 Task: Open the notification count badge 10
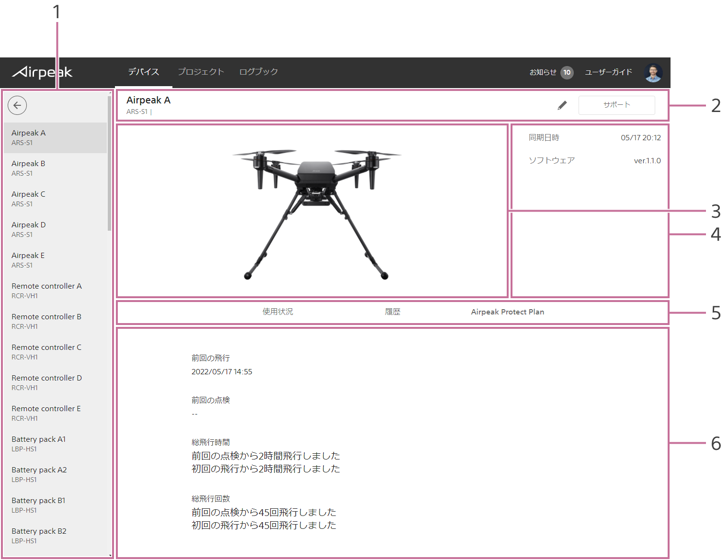coord(567,72)
